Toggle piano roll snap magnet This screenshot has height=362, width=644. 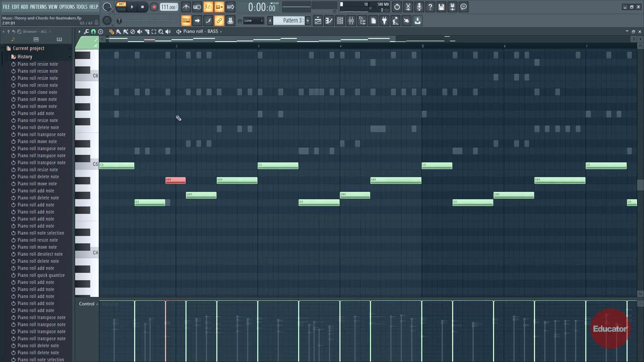93,32
